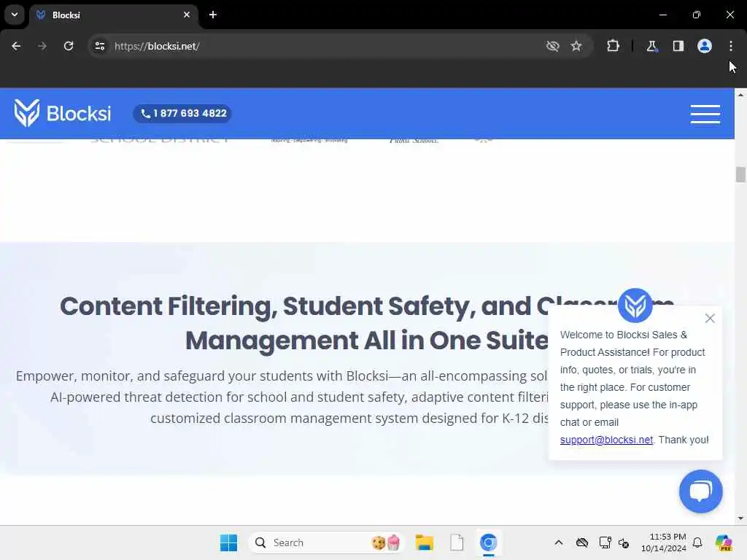Open the display network tray icon

point(605,542)
